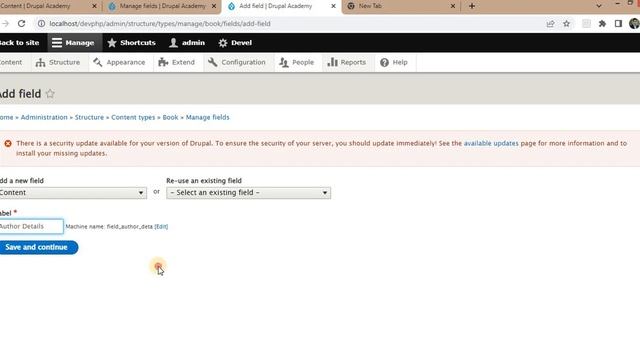Add this page to shortcuts with star
The height and width of the screenshot is (360, 640).
(50, 94)
